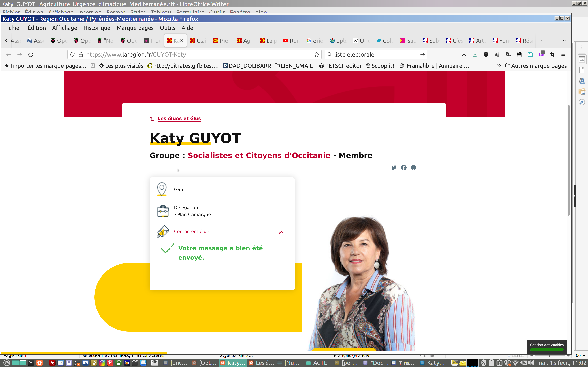Screen dimensions: 588x367
Task: Open a new tab with plus button
Action: coord(552,41)
